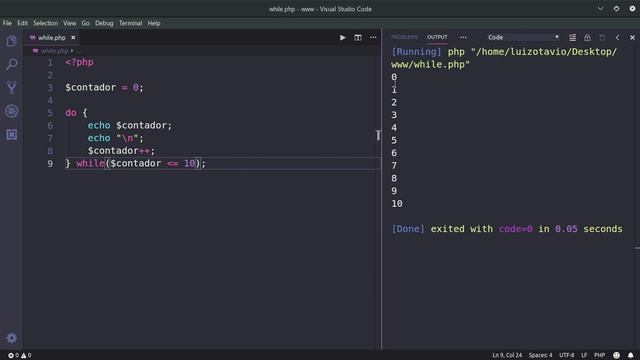Change file encoding UTF-8
The image size is (640, 360).
[567, 356]
